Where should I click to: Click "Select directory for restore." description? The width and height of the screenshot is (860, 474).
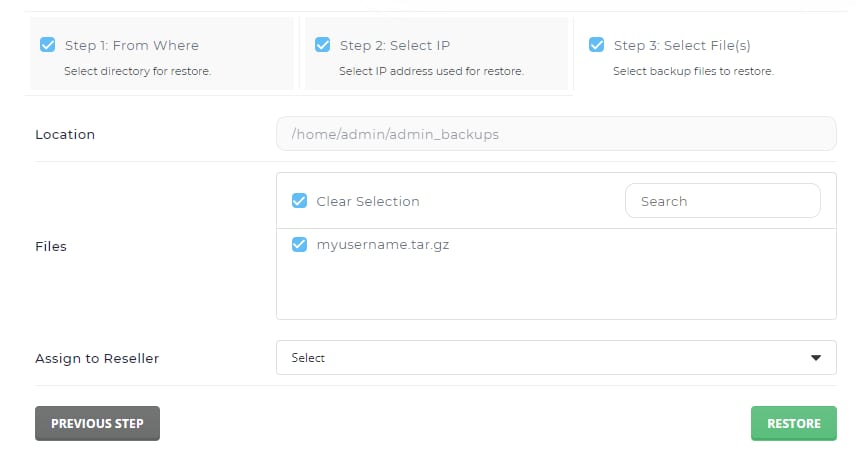(x=137, y=71)
